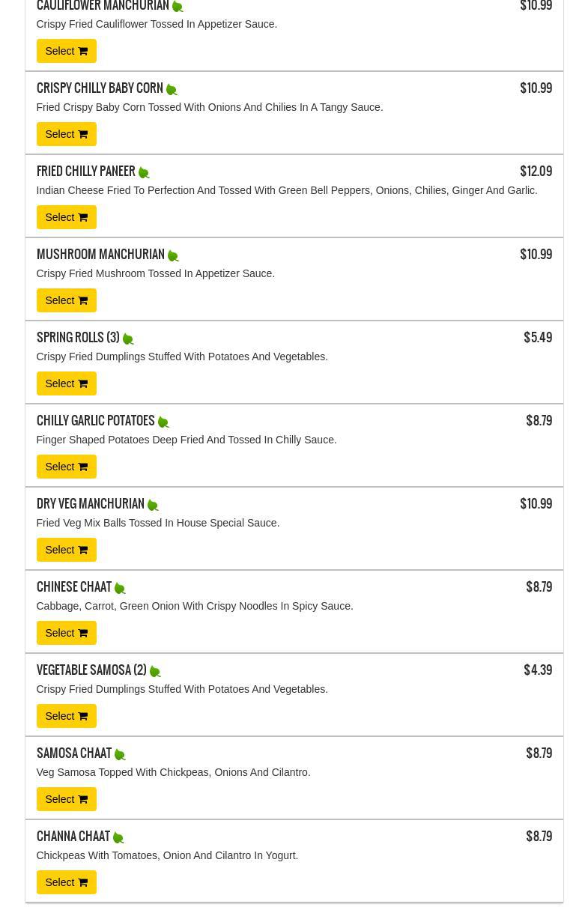Open the Samosa Chaat item title
Viewport: 588px width, 907px height.
(x=74, y=753)
